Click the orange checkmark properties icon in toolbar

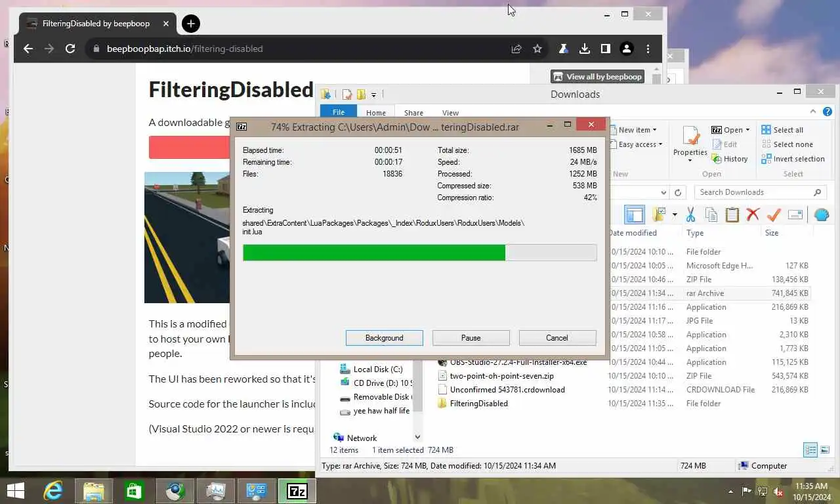coord(774,215)
